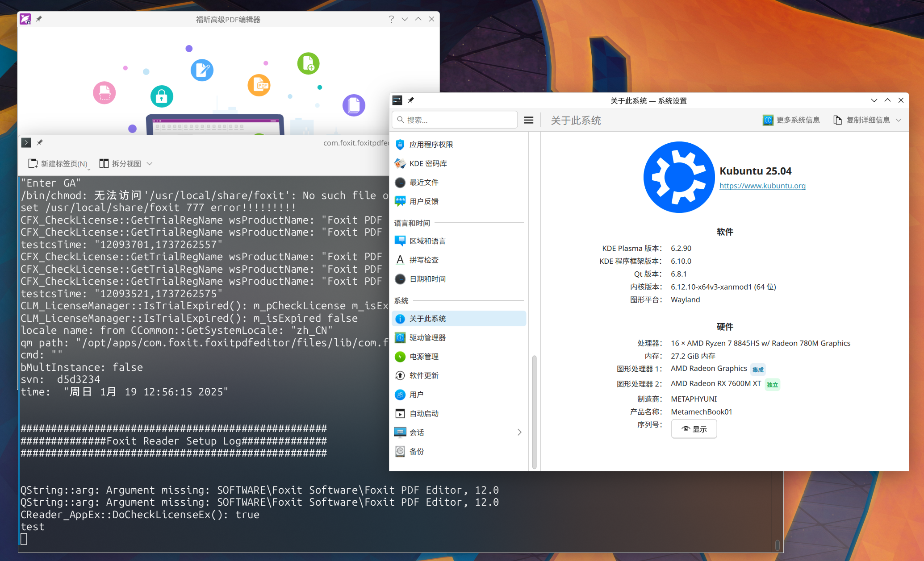Click the Foxit app icon in the title bar
Image resolution: width=924 pixels, height=561 pixels.
point(25,19)
